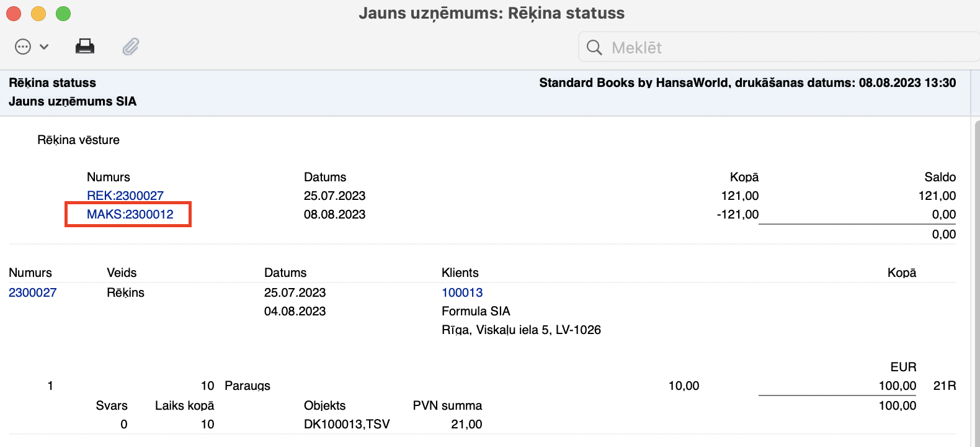Click the VAT code 21R
980x447 pixels.
pos(945,386)
